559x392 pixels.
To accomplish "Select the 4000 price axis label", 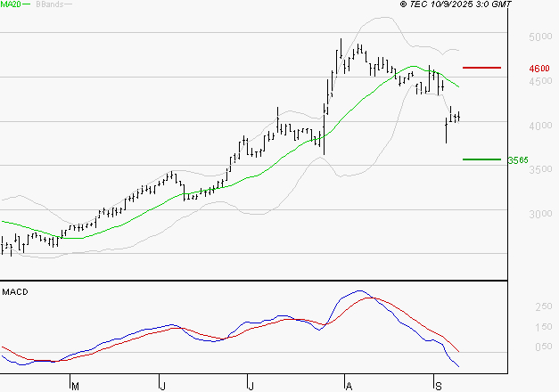I will click(540, 126).
